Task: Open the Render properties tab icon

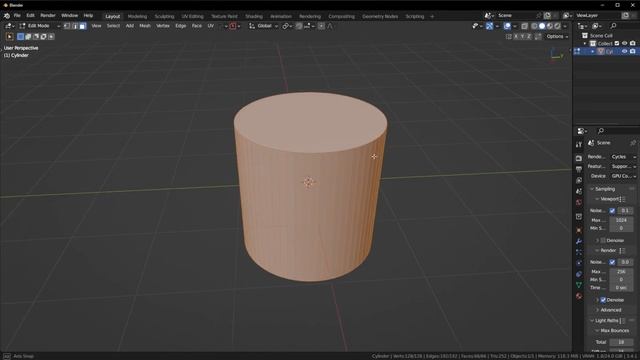Action: click(579, 158)
